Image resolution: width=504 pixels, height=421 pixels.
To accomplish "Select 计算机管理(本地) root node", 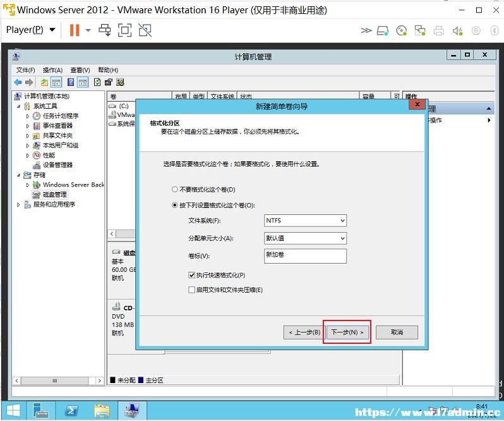I will [x=47, y=96].
